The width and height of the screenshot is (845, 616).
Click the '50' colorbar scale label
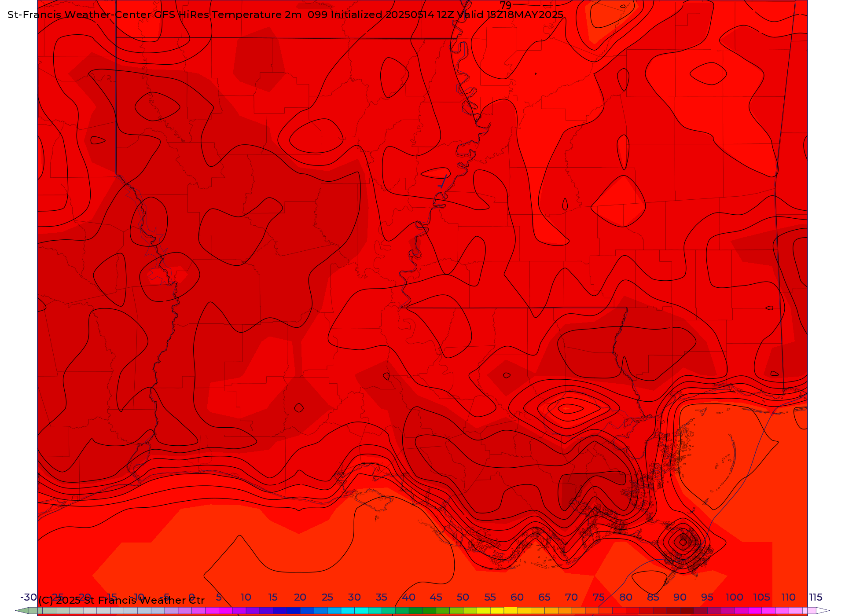tap(463, 597)
